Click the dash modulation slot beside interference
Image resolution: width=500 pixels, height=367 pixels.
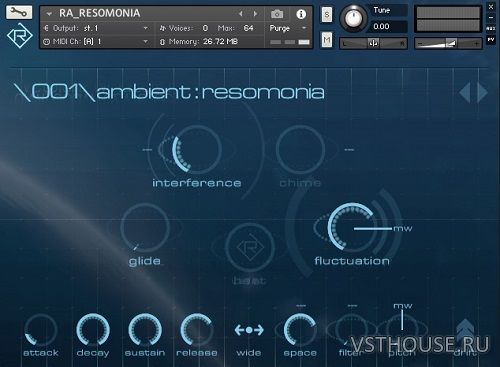[x=147, y=150]
